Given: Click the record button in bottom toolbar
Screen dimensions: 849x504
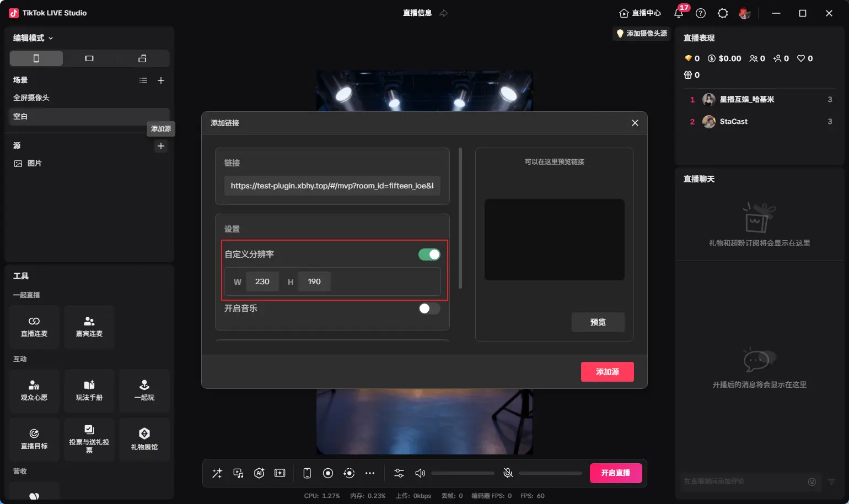Looking at the screenshot, I should [x=328, y=473].
